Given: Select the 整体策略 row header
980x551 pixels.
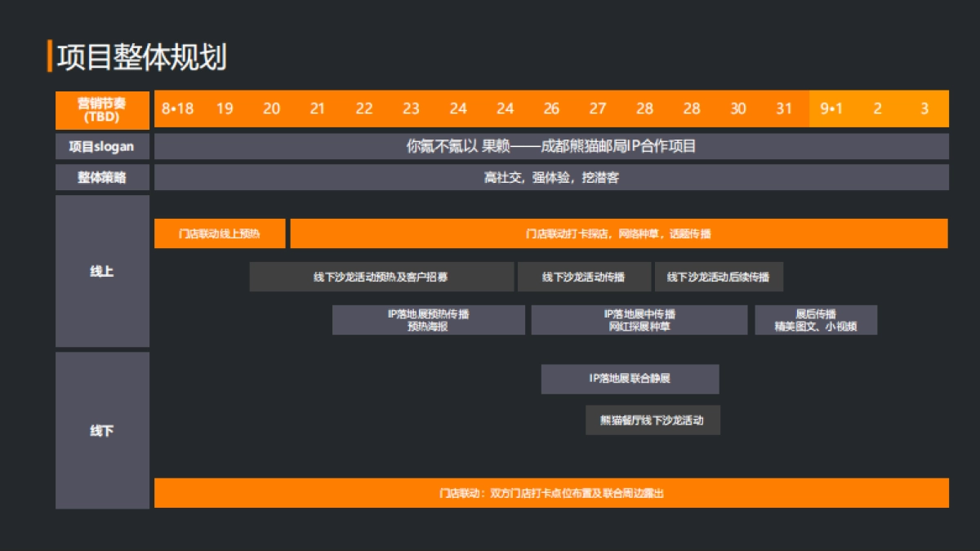Looking at the screenshot, I should point(101,177).
